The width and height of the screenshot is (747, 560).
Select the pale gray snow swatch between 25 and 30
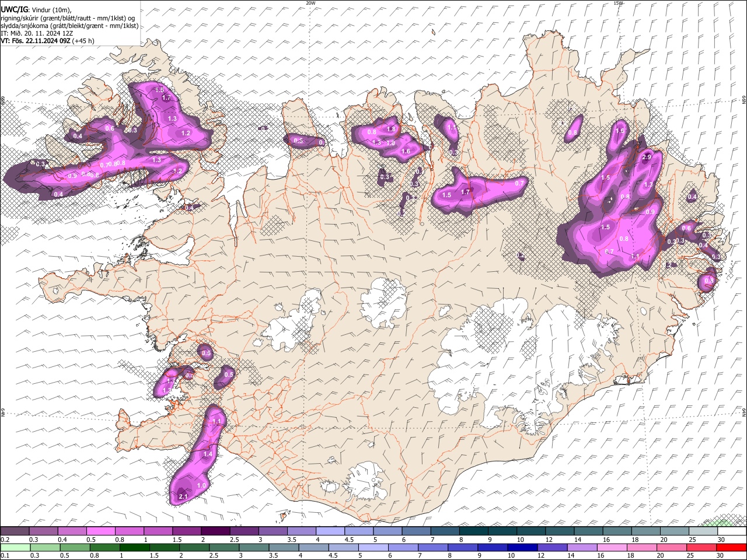click(703, 531)
